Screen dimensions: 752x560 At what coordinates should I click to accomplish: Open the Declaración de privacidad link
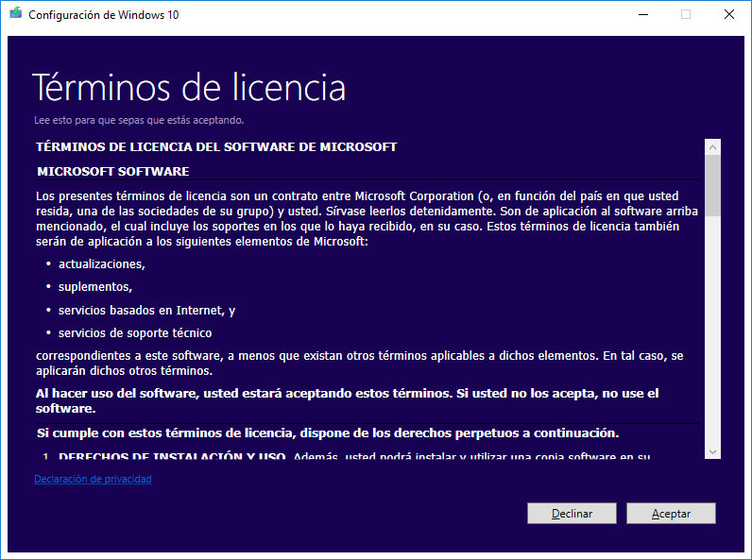tap(93, 479)
